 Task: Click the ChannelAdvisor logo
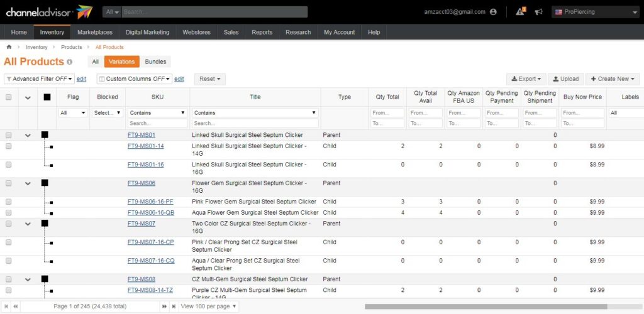48,11
